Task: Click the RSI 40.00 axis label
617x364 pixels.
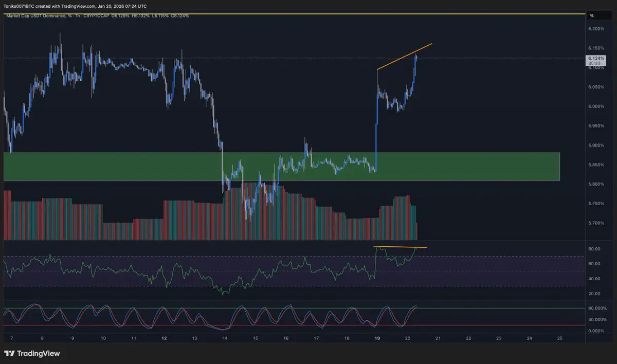Action: tap(595, 279)
